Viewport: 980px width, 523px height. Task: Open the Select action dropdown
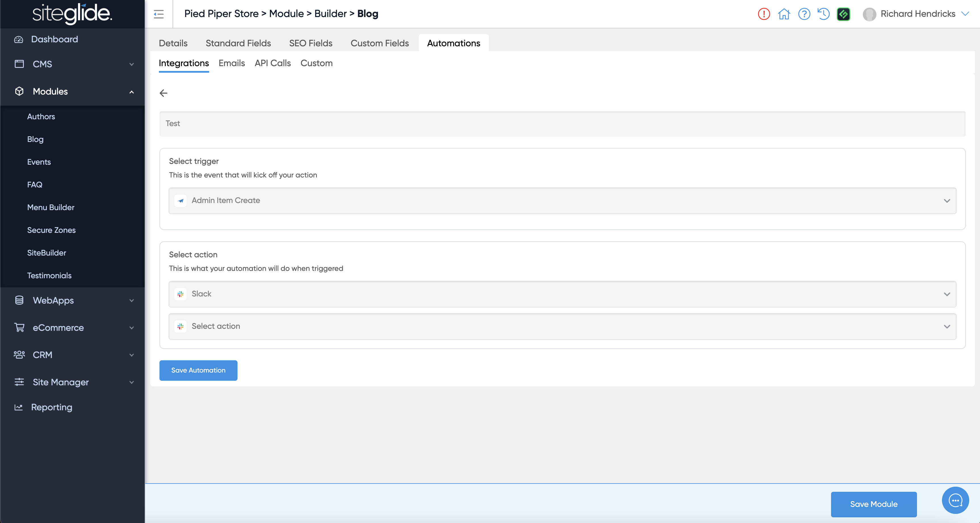pyautogui.click(x=562, y=327)
